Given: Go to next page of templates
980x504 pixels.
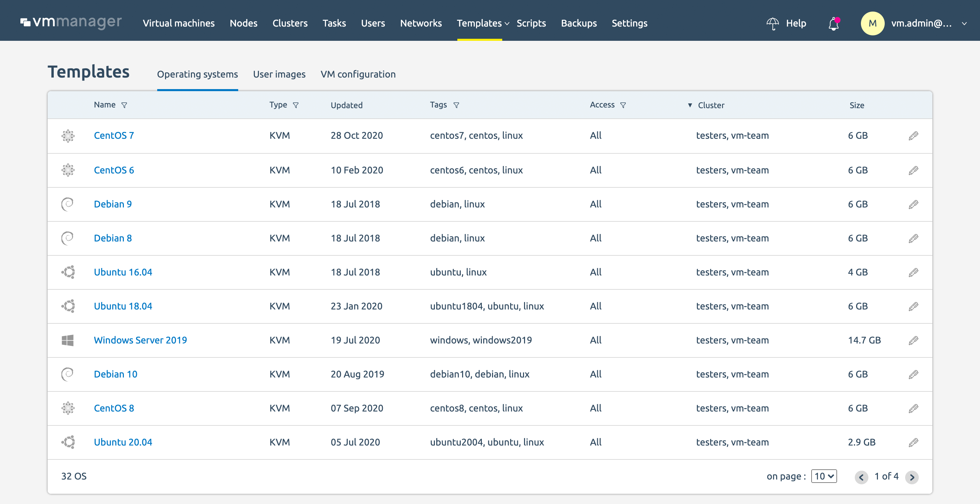Looking at the screenshot, I should click(912, 477).
